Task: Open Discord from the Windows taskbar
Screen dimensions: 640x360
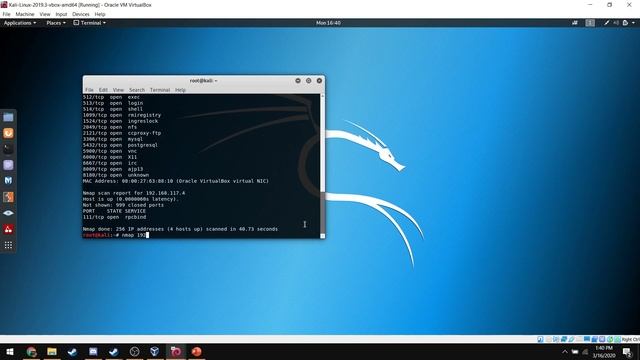Action: 93,352
